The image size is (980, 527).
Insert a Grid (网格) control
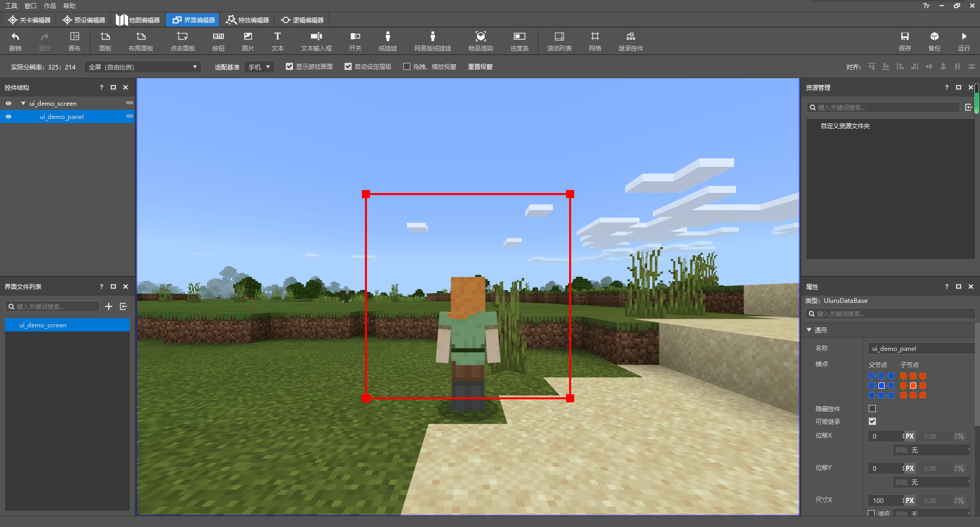point(595,41)
